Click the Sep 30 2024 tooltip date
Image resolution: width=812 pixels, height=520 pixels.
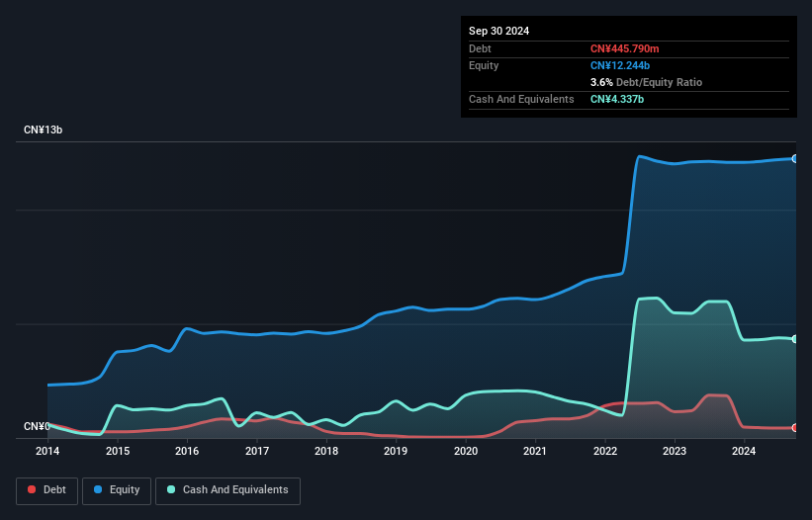pyautogui.click(x=498, y=31)
